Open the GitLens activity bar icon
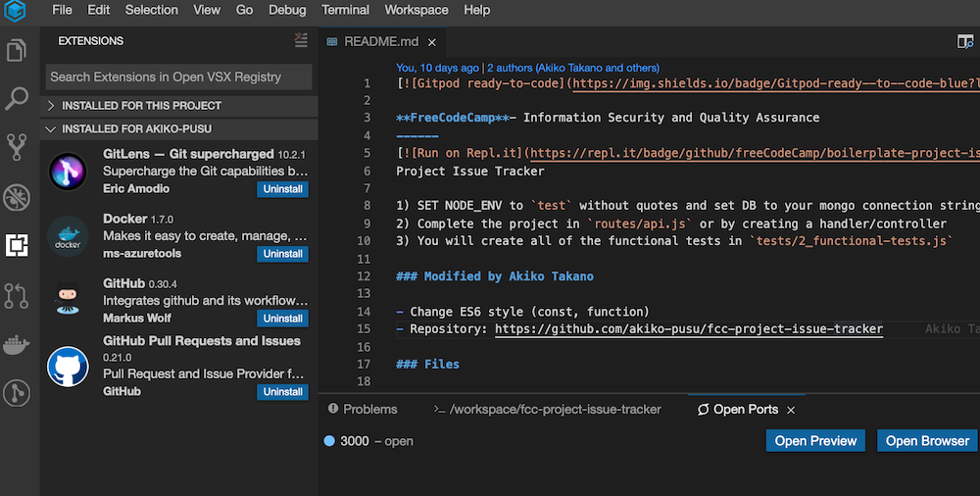The height and width of the screenshot is (496, 980). tap(17, 393)
